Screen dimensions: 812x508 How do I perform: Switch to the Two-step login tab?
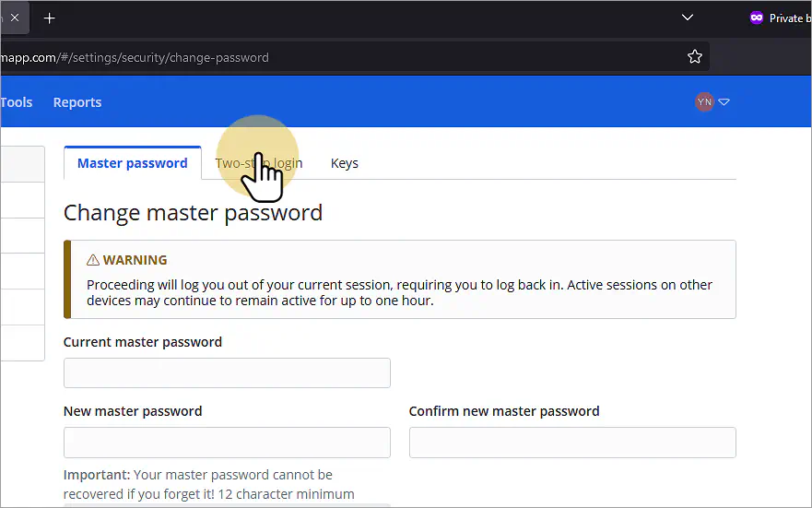(x=259, y=163)
